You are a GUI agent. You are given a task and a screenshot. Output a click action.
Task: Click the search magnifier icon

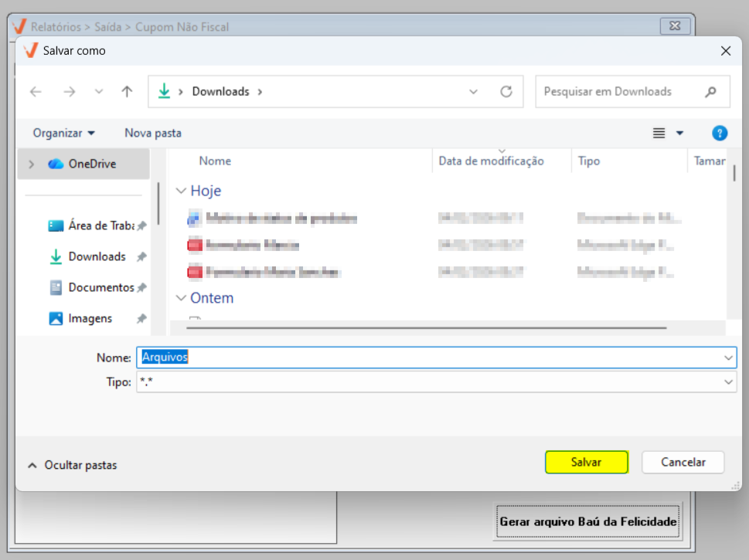[711, 91]
